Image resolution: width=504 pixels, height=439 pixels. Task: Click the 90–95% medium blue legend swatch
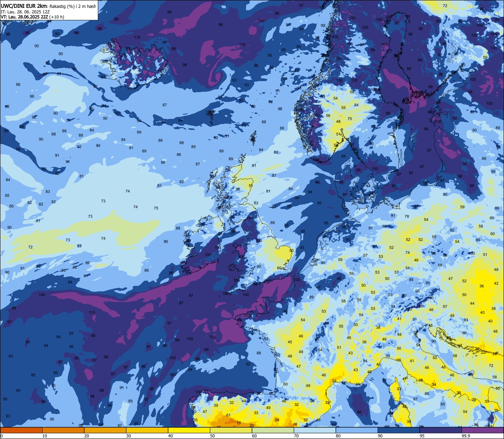(x=398, y=430)
